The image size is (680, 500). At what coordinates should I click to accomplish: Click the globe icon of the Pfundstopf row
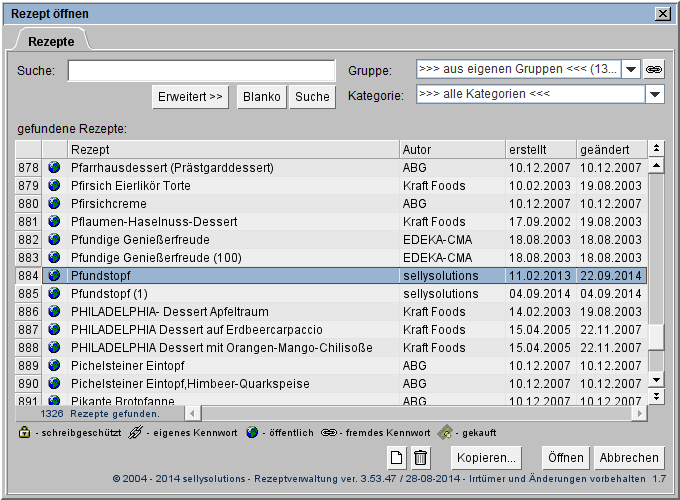[54, 275]
